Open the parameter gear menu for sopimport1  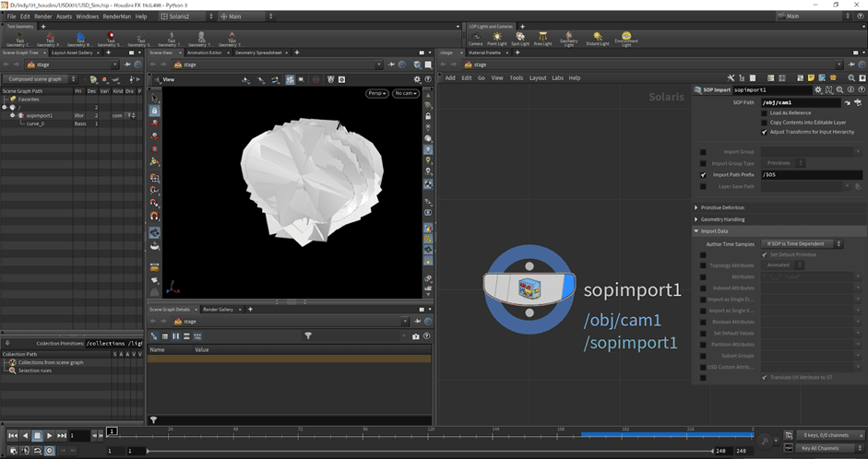coord(817,90)
